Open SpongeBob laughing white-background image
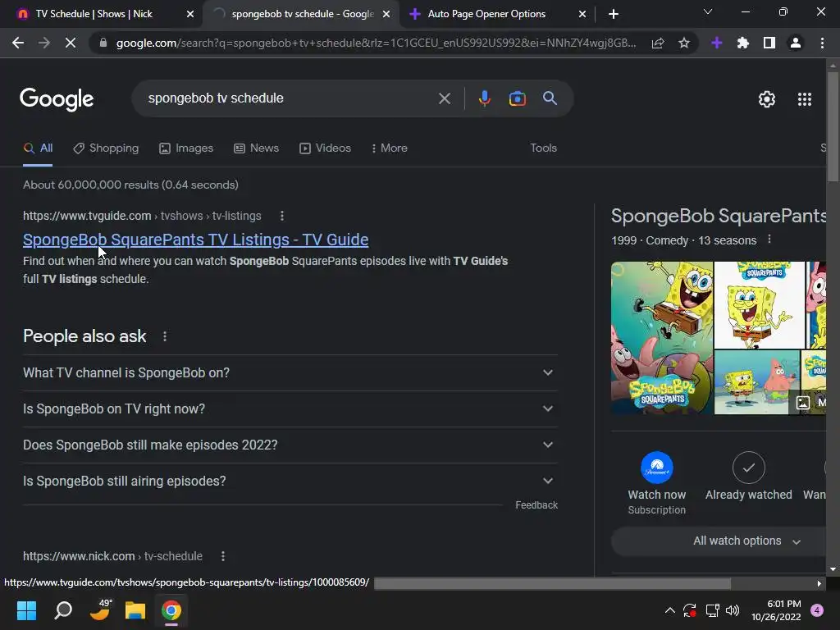The image size is (840, 630). coord(760,305)
